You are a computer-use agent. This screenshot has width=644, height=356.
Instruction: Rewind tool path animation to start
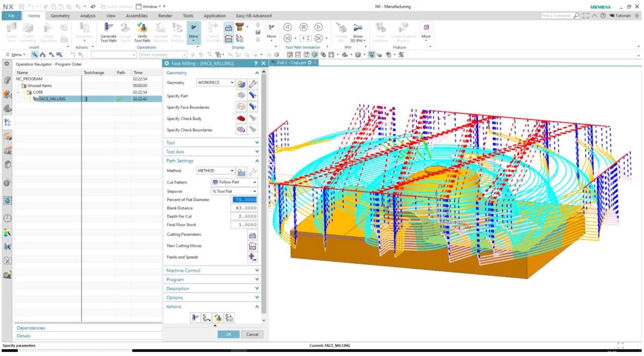288,38
